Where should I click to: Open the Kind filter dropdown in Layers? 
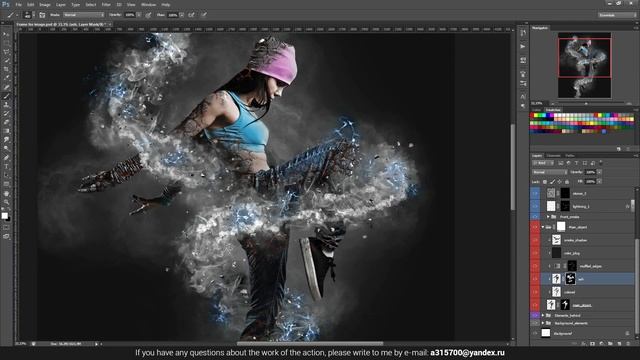pyautogui.click(x=543, y=163)
